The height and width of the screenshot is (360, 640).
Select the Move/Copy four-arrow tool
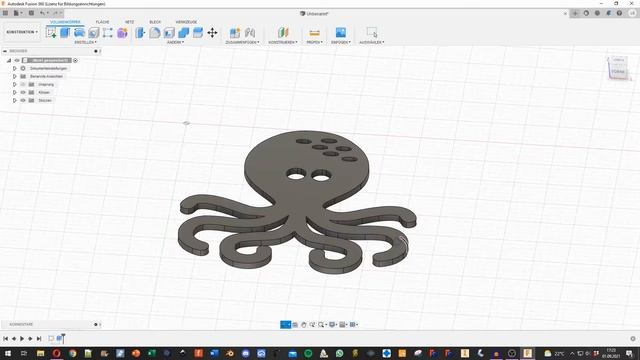212,32
